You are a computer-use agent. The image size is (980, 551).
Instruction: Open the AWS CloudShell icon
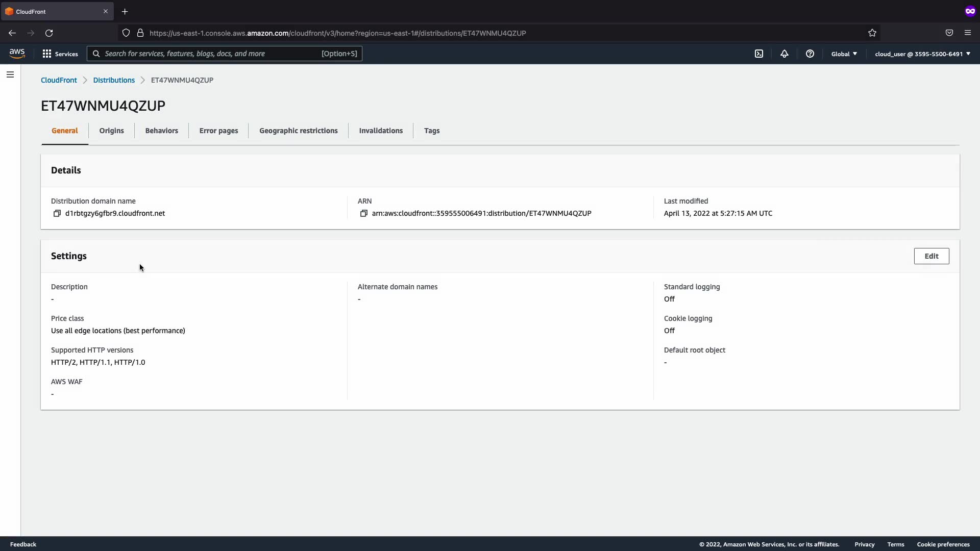click(759, 54)
